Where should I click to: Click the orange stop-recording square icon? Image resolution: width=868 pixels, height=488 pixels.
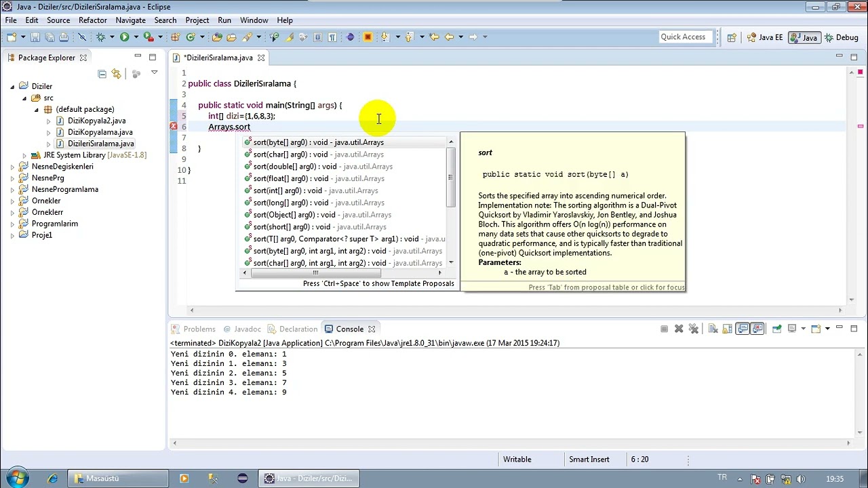point(368,37)
